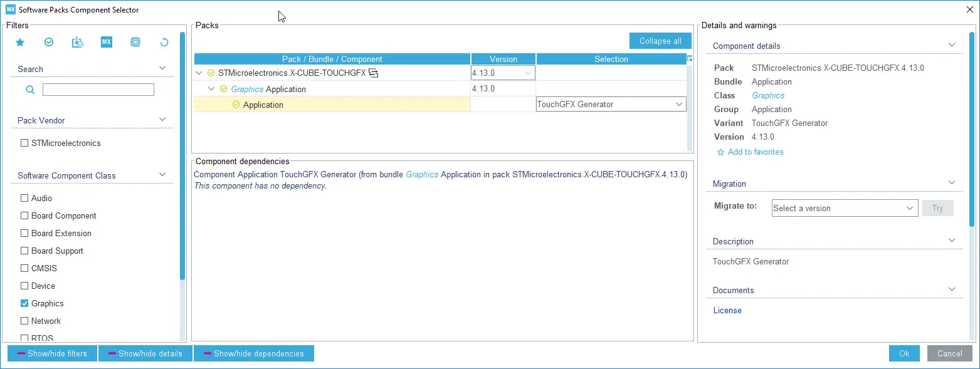This screenshot has height=369, width=980.
Task: Click icon beside X-CUBE-TOUCHGFX pack name
Action: [374, 73]
